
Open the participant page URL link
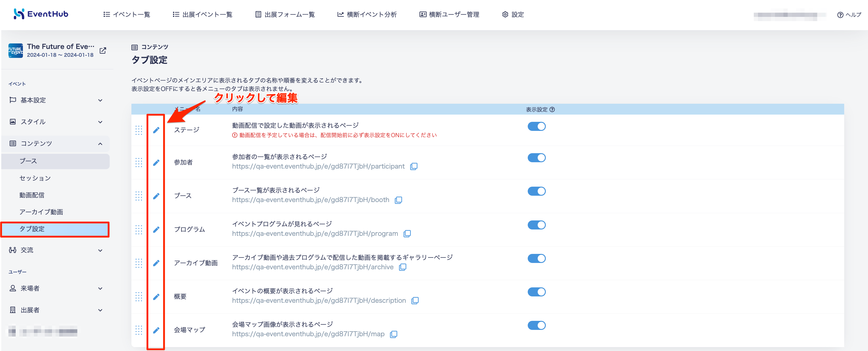pos(318,166)
